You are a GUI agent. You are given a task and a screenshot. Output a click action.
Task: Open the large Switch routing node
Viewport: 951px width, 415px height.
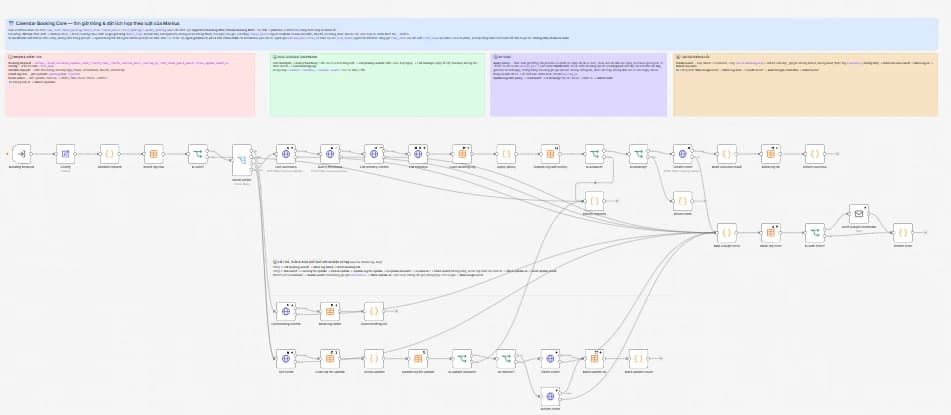242,160
